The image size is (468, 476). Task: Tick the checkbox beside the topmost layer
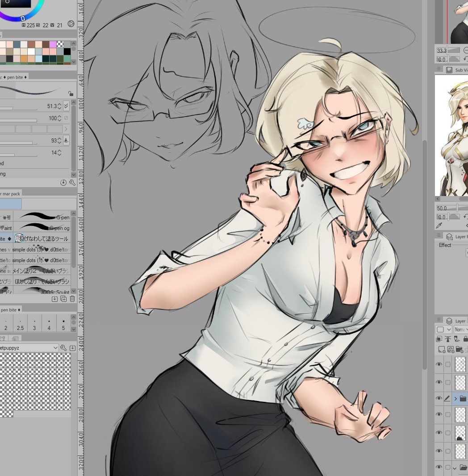448,364
